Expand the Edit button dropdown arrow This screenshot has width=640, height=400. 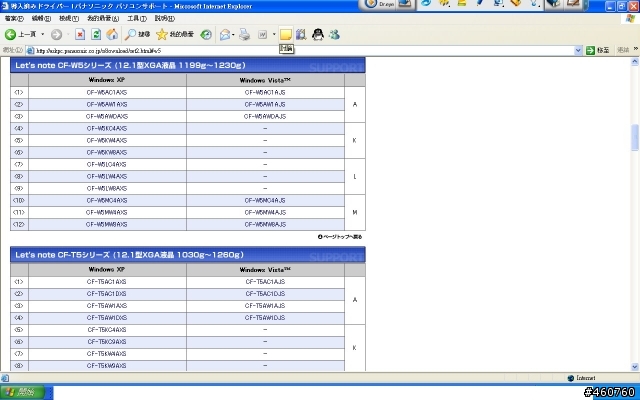coord(274,35)
